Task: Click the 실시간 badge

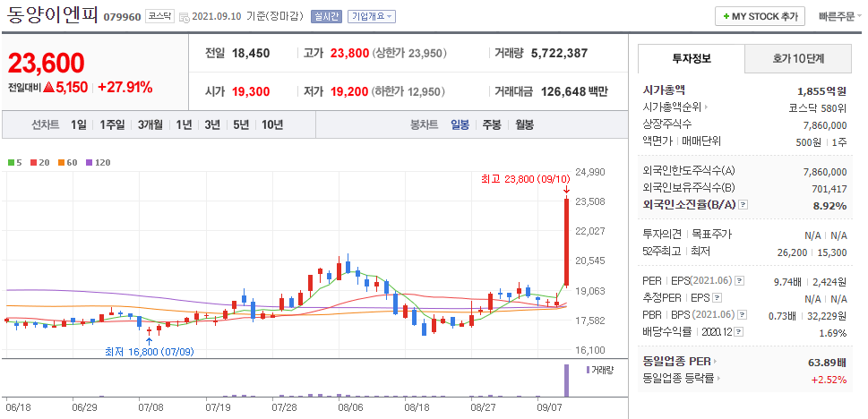Action: [x=327, y=16]
